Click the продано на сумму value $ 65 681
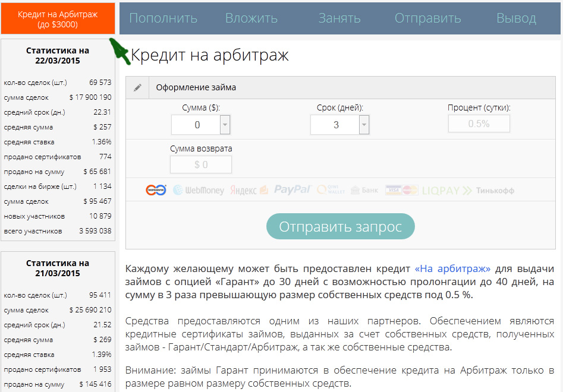 point(97,172)
